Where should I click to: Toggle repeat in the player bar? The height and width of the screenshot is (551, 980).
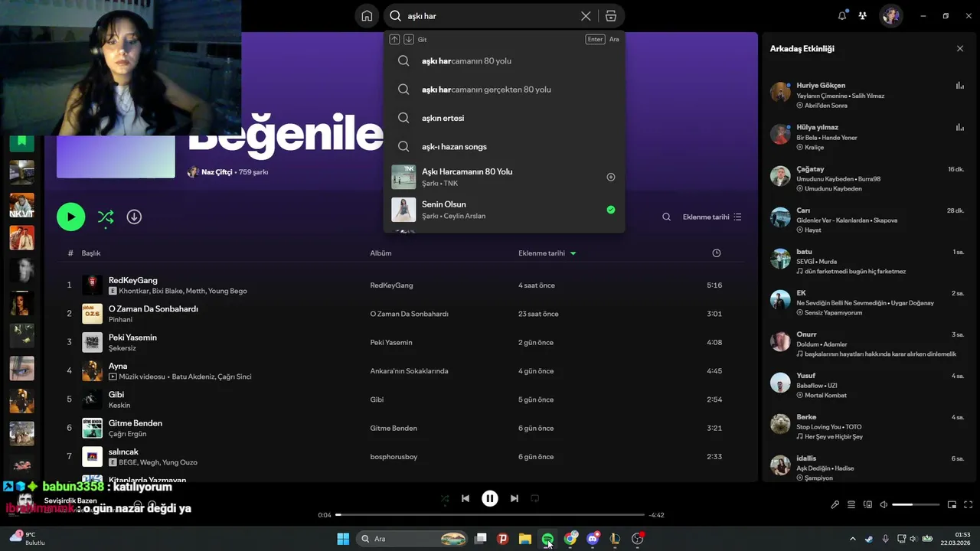pos(535,498)
